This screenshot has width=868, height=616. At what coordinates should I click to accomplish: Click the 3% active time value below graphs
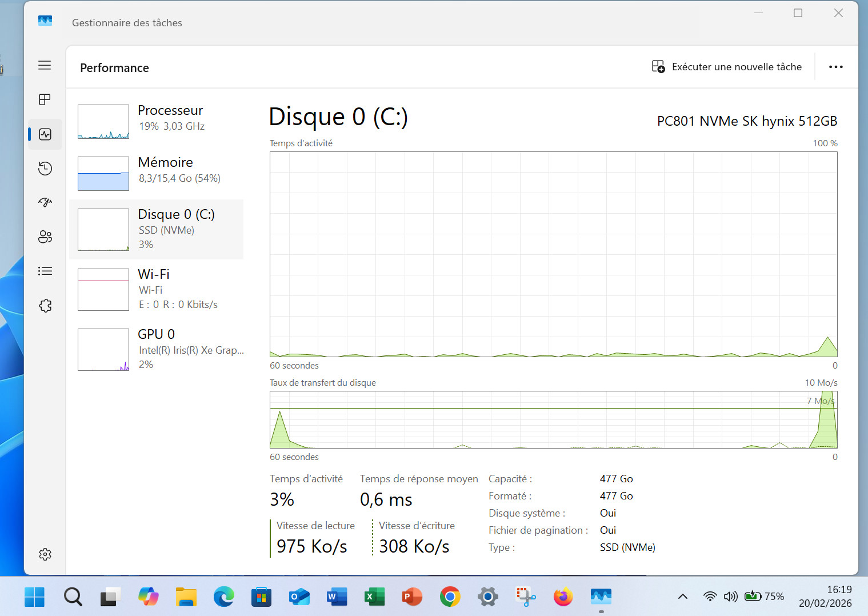(x=282, y=500)
